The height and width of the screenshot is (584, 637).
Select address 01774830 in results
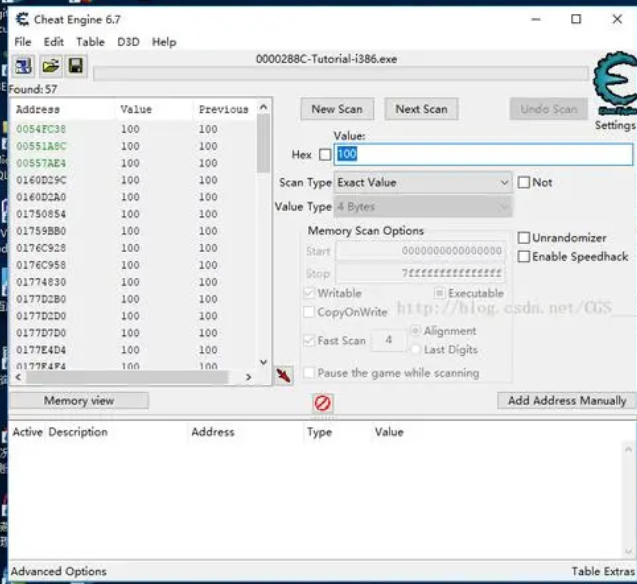pyautogui.click(x=41, y=282)
